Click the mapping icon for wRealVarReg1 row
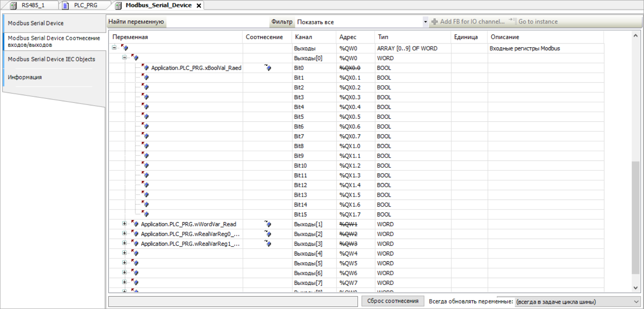 268,244
